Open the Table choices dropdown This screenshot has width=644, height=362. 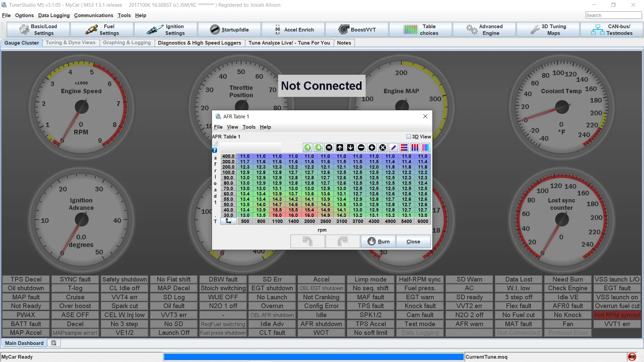421,29
